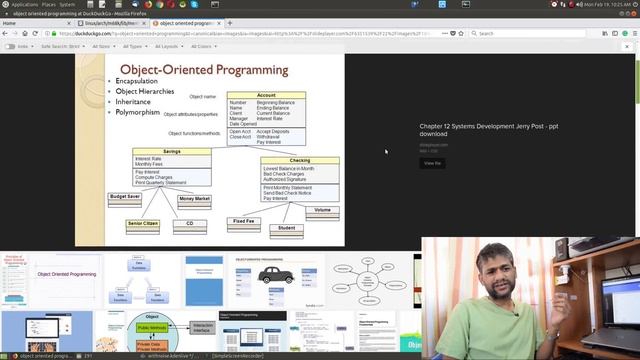Toggle the region switch in the filter bar
The width and height of the screenshot is (640, 360).
coord(10,47)
